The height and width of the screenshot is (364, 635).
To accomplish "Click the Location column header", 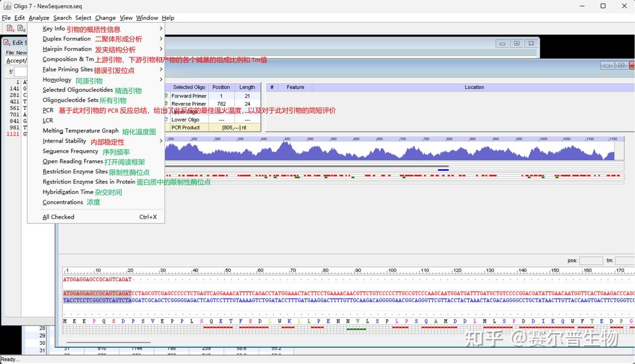I will 474,87.
